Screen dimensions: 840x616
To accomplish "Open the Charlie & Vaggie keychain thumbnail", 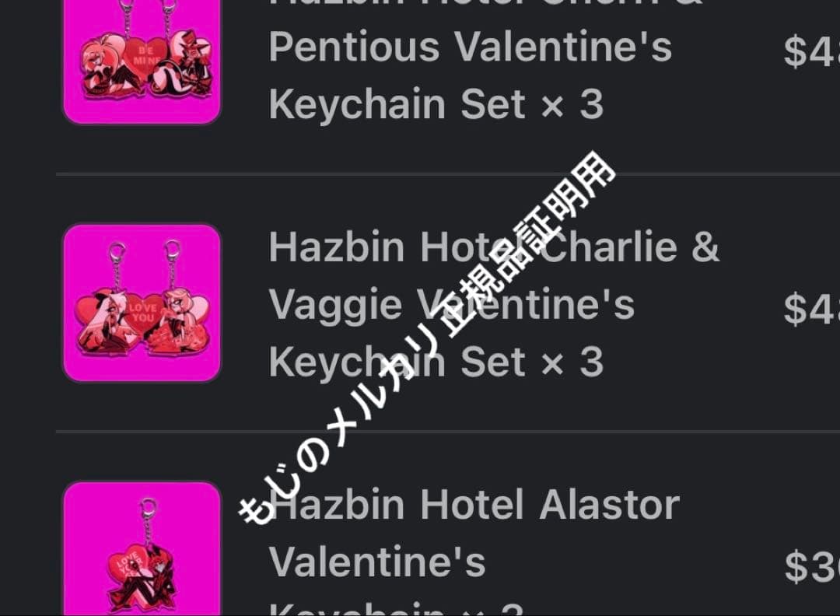I will (x=142, y=303).
